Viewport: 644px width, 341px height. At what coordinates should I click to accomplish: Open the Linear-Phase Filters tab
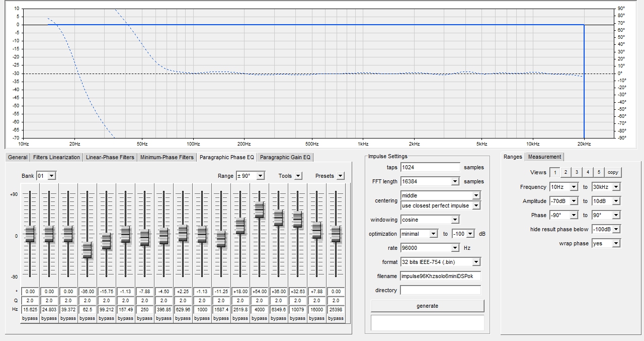[110, 157]
